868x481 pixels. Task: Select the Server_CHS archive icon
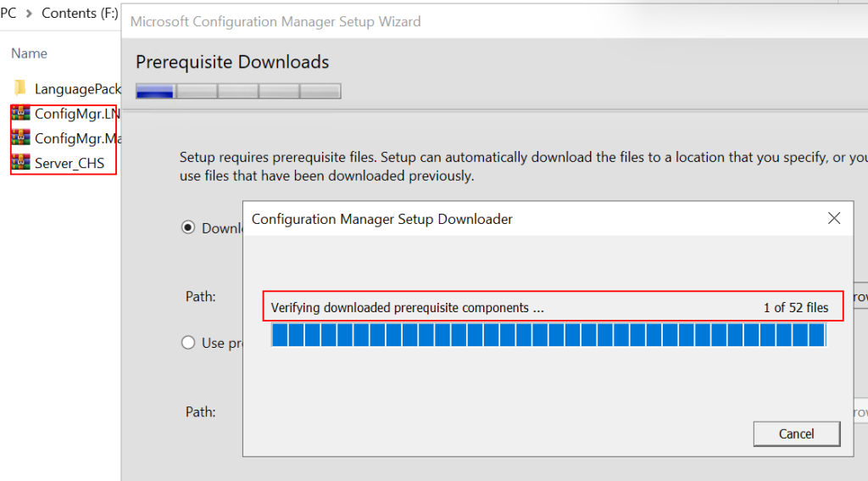(21, 163)
